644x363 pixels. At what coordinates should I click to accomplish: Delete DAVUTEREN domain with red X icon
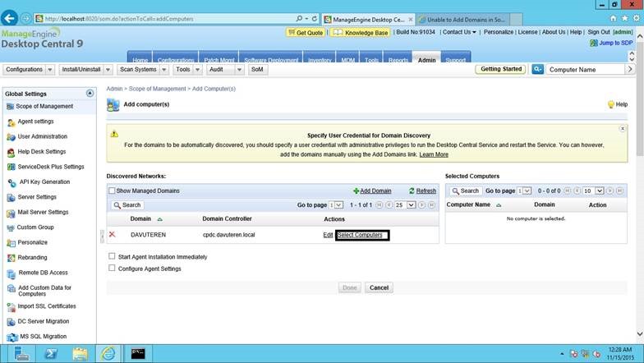(x=112, y=235)
